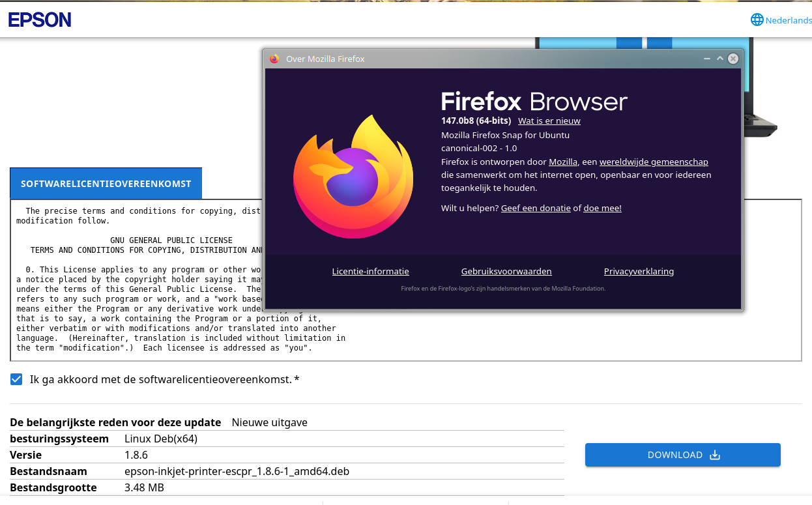Click the DOWNLOAD button

[x=682, y=455]
